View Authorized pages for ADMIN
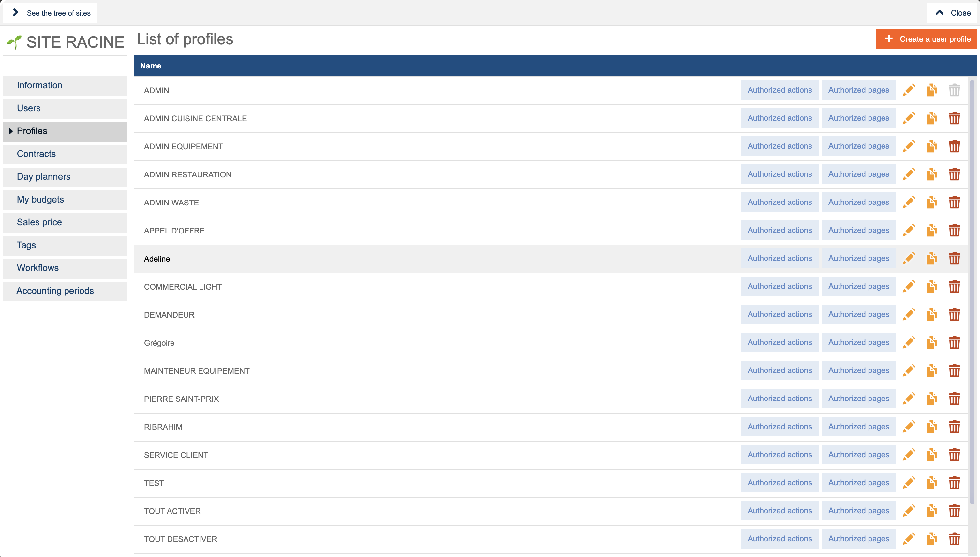The width and height of the screenshot is (980, 557). click(x=858, y=90)
